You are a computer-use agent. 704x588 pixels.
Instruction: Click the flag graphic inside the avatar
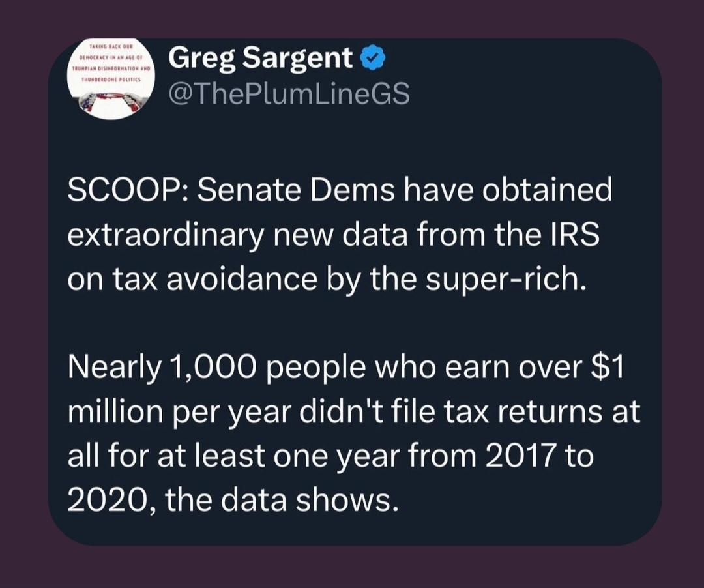click(x=111, y=102)
